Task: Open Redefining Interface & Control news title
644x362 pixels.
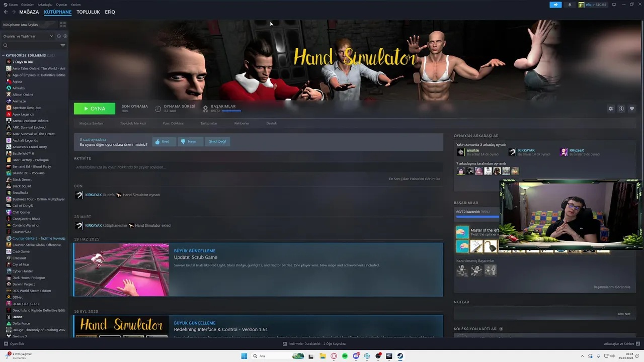Action: click(221, 329)
